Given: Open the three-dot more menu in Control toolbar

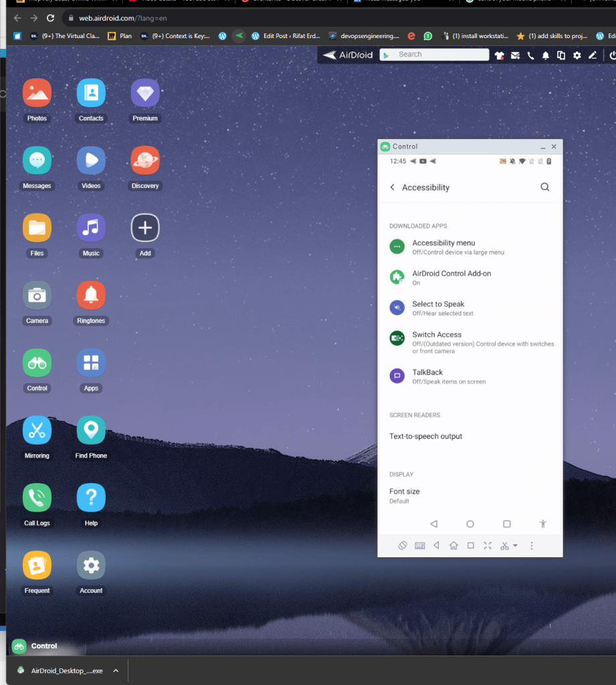Looking at the screenshot, I should (532, 546).
